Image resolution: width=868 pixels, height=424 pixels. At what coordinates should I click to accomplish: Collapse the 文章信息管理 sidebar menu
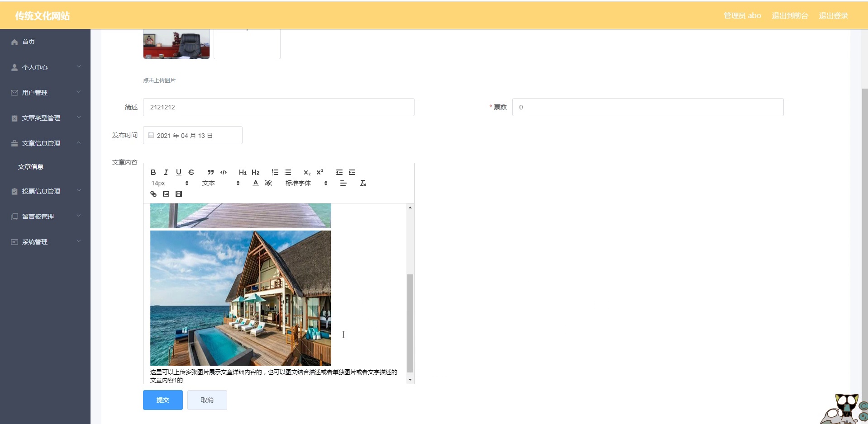45,143
